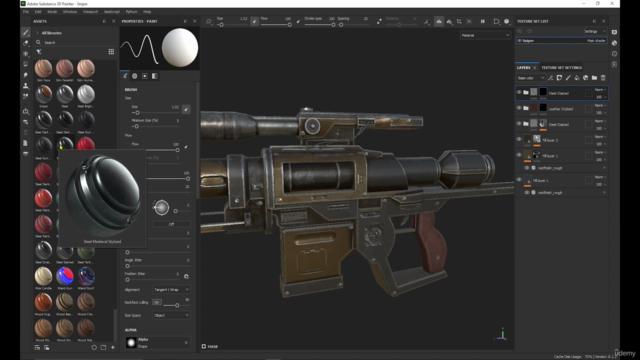Select the Eraser tool
The image size is (640, 360).
26,43
